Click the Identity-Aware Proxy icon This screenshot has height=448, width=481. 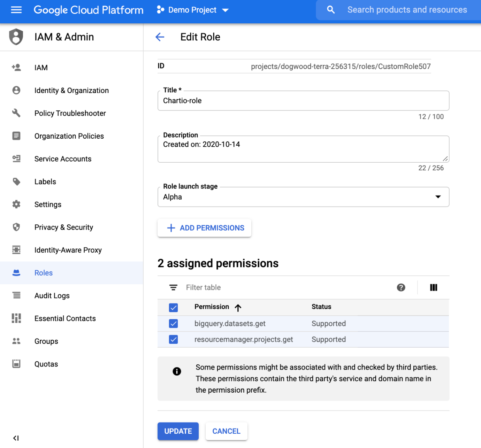(16, 250)
